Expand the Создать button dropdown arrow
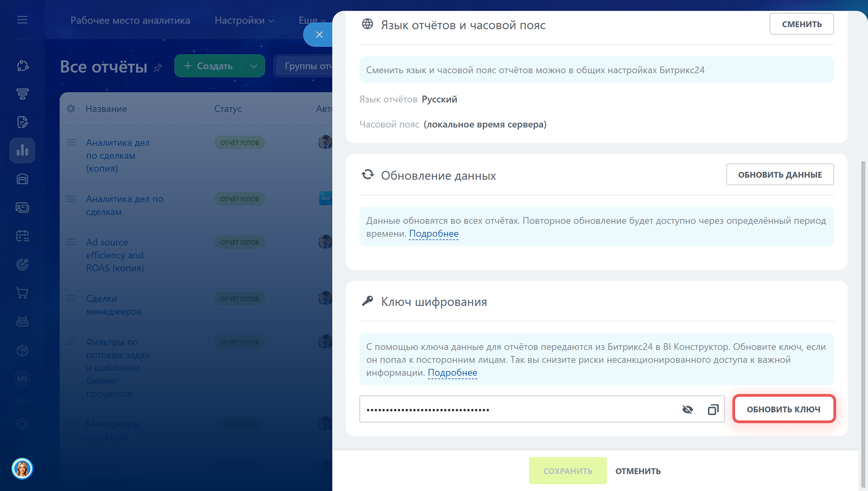 (x=254, y=66)
